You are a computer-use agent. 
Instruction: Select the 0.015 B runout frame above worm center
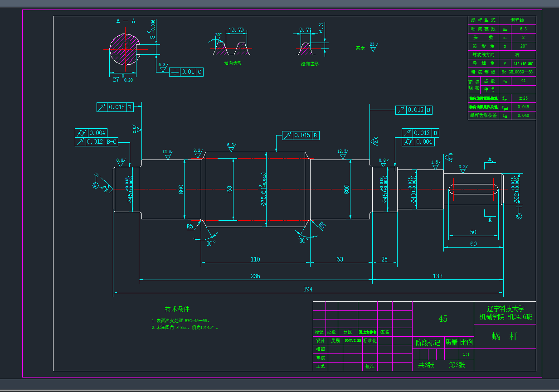(301, 136)
